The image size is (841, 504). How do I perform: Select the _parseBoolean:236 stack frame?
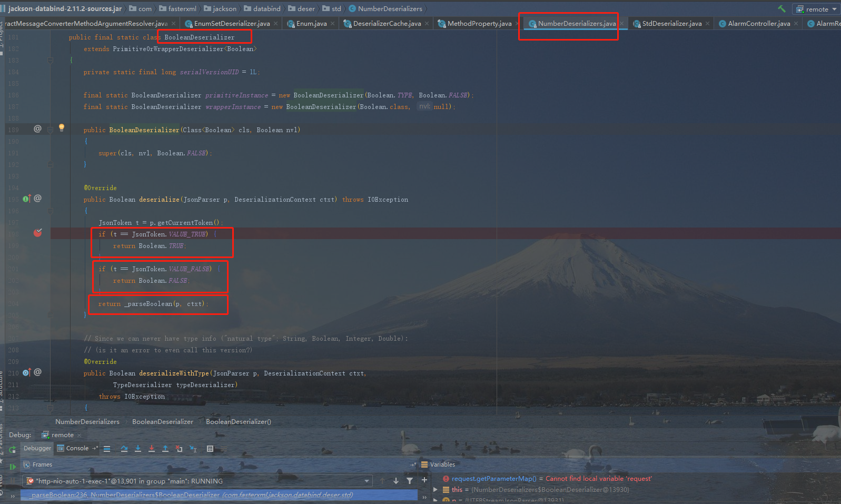220,495
